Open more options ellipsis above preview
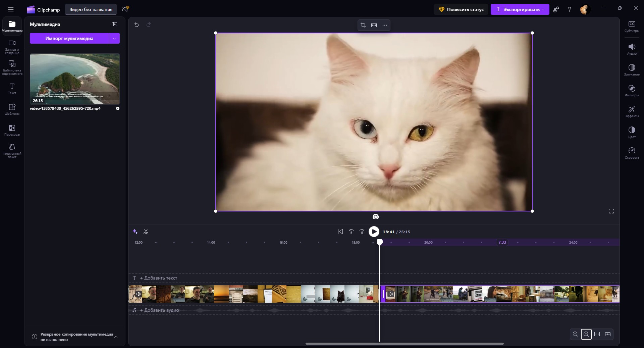This screenshot has height=348, width=644. click(384, 25)
